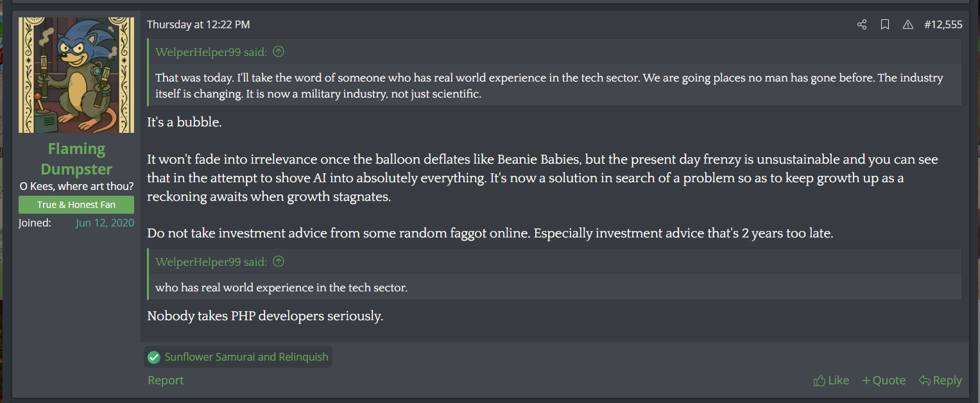Click the green checkmark reaction icon
Viewport: 980px width, 403px height.
154,357
